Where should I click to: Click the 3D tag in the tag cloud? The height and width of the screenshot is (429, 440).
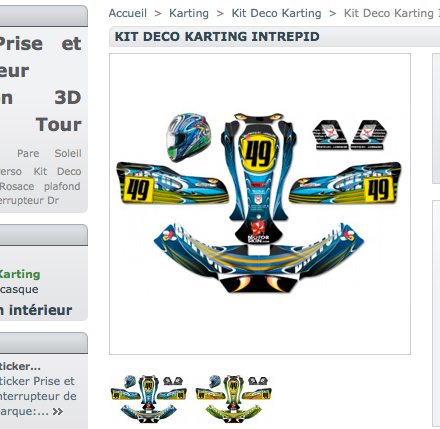coord(68,97)
